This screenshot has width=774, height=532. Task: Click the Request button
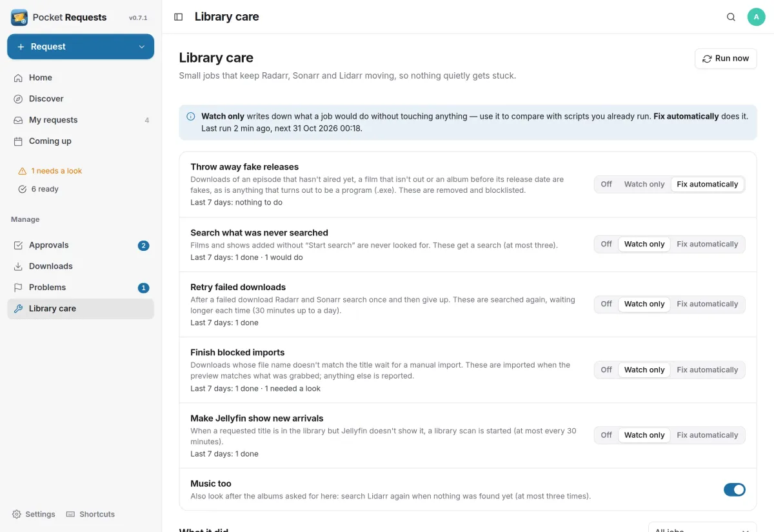pyautogui.click(x=81, y=46)
